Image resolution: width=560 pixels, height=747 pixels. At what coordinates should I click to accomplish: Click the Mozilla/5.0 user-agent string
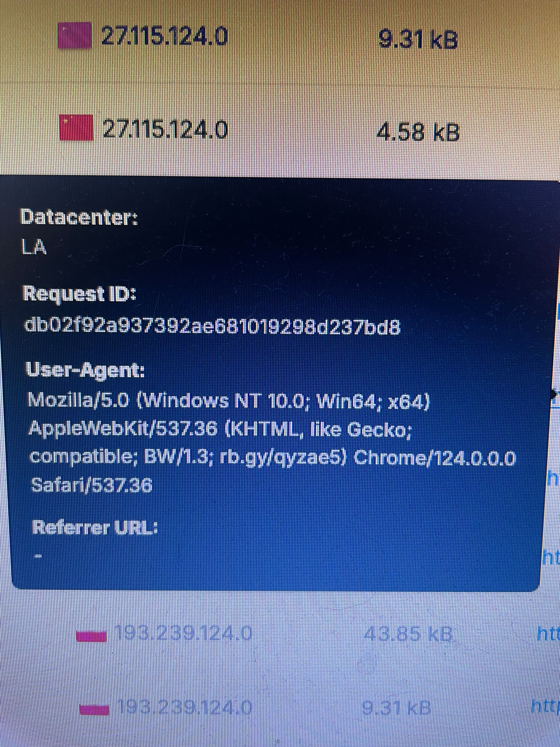[x=272, y=443]
